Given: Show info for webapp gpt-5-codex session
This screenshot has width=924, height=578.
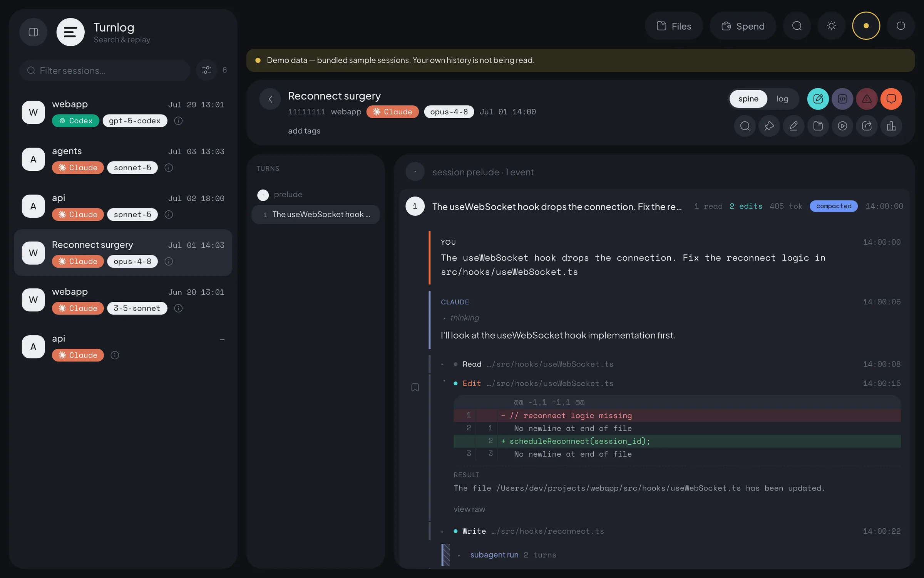Looking at the screenshot, I should [x=178, y=121].
